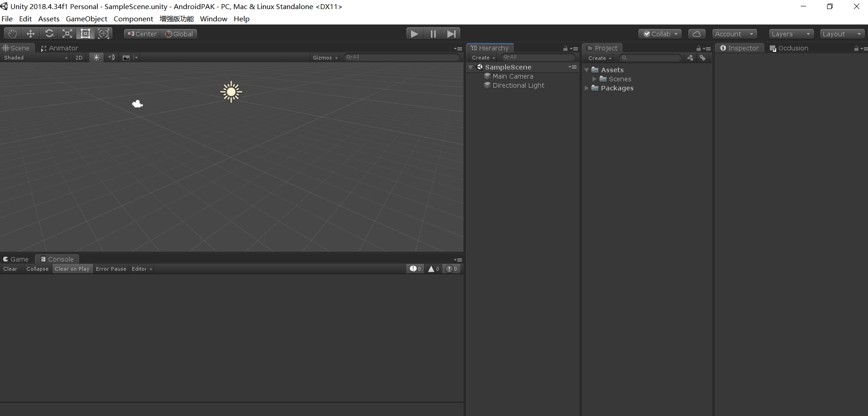Open Hierarchy Create dropdown
868x416 pixels.
pos(483,58)
